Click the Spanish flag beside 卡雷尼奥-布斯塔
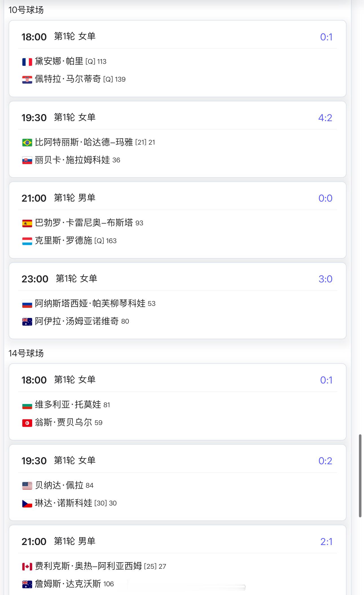The width and height of the screenshot is (364, 595). [x=27, y=223]
